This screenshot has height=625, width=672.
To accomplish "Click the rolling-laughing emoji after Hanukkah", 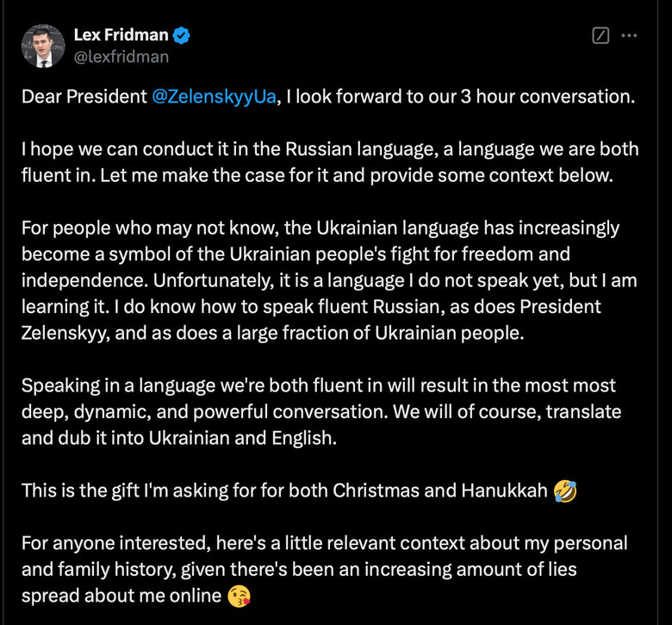I will [x=566, y=491].
